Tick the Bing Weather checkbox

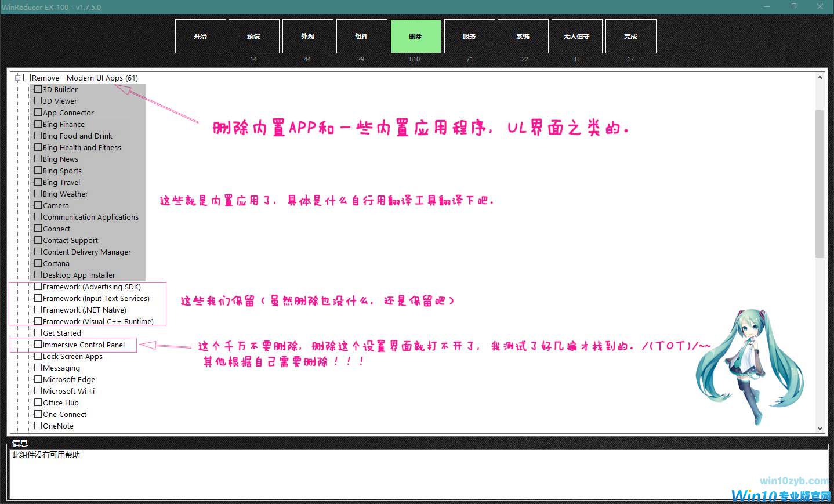tap(38, 194)
